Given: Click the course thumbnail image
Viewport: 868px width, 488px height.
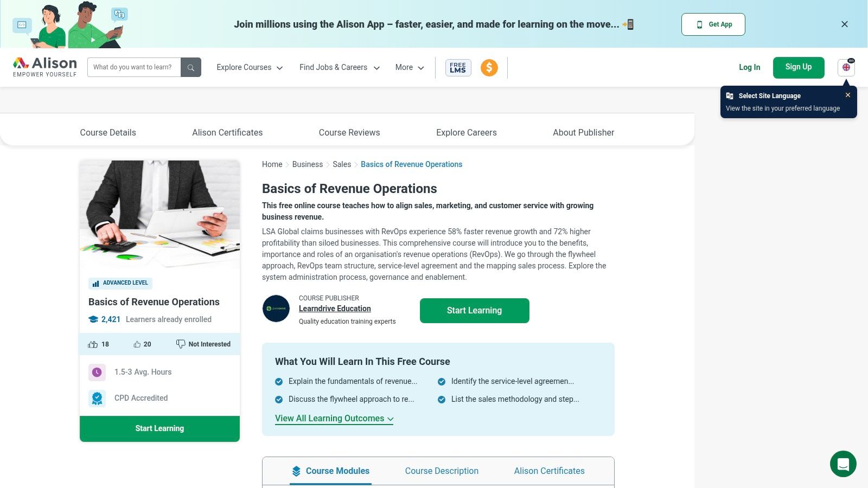Looking at the screenshot, I should 159,214.
